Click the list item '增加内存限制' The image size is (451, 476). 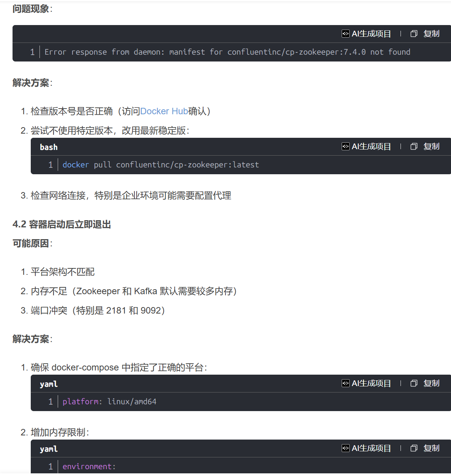[60, 432]
